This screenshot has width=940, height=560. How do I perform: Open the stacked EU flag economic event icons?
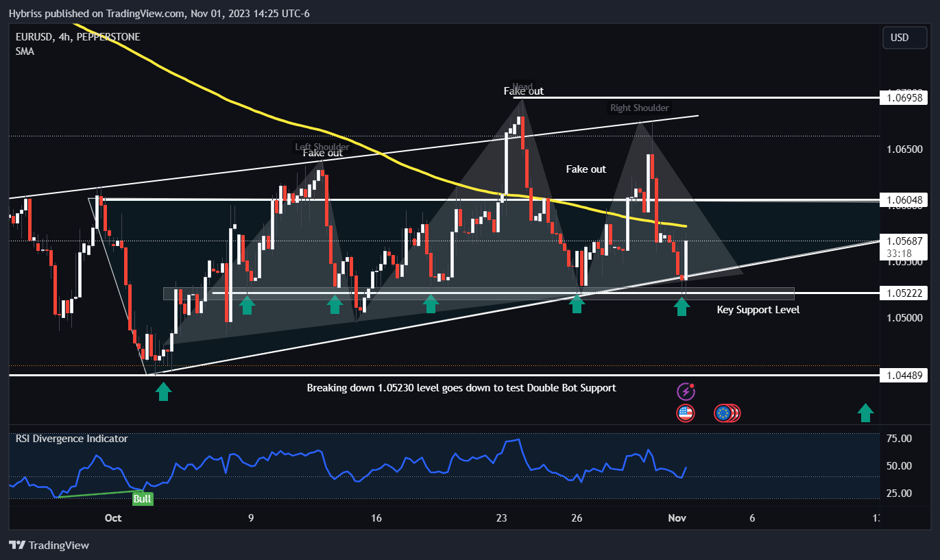click(x=727, y=413)
